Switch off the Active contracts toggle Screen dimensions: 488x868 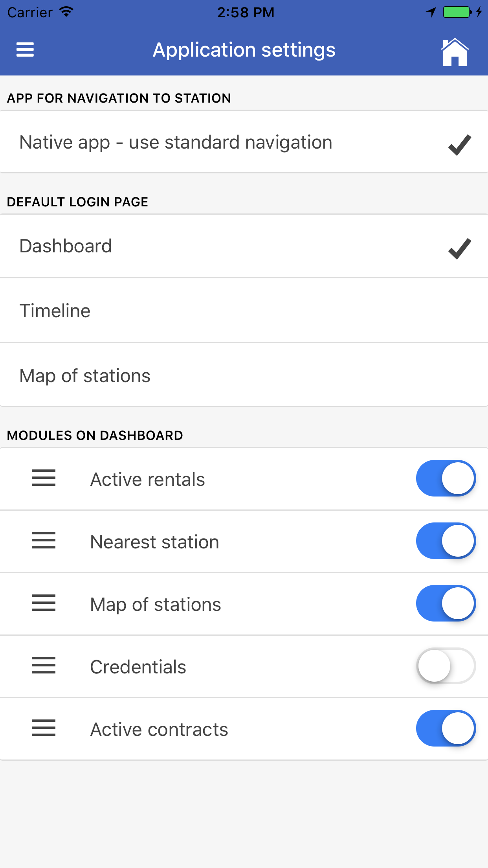point(446,728)
